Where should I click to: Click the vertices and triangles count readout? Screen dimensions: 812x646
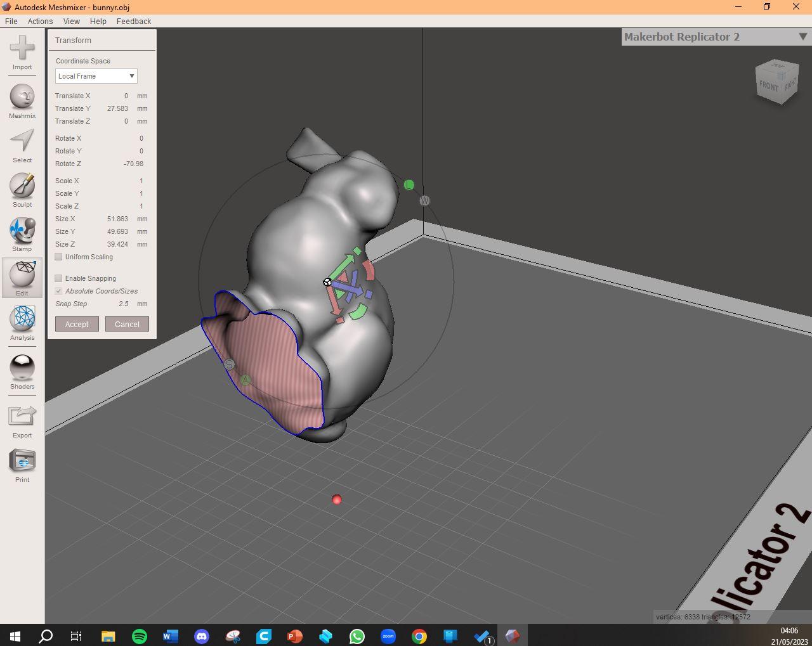(703, 617)
